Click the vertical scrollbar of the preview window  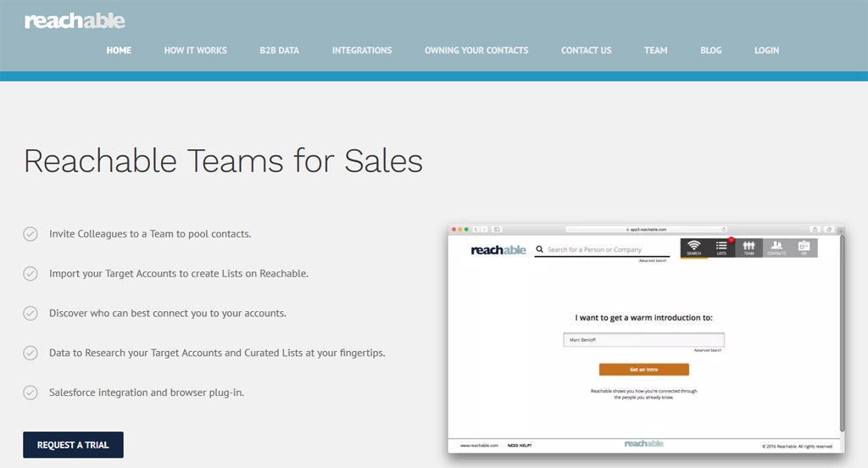pyautogui.click(x=842, y=332)
